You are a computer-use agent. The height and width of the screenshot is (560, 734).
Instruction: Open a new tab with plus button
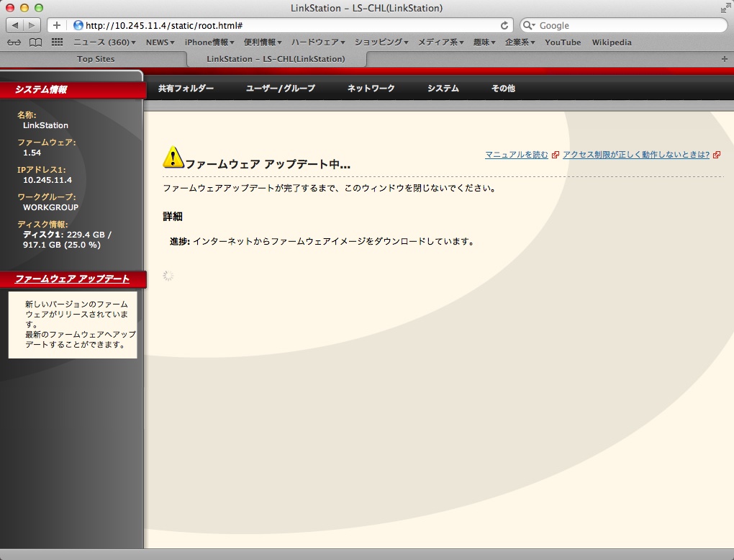[724, 58]
